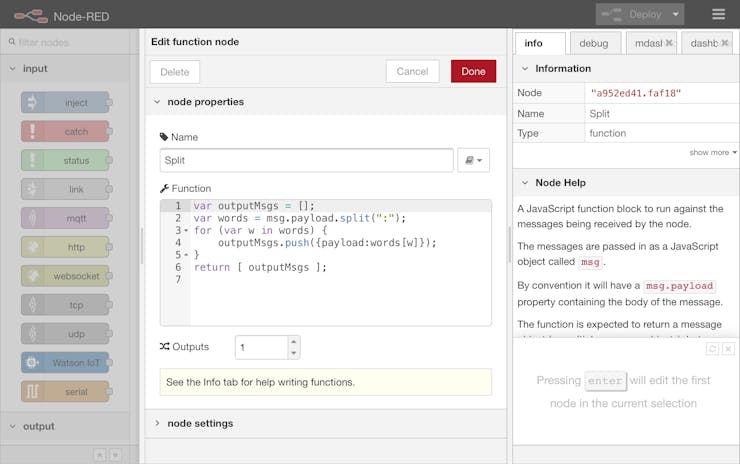Viewport: 740px width, 464px height.
Task: Collapse the Node Help section
Action: coord(525,183)
